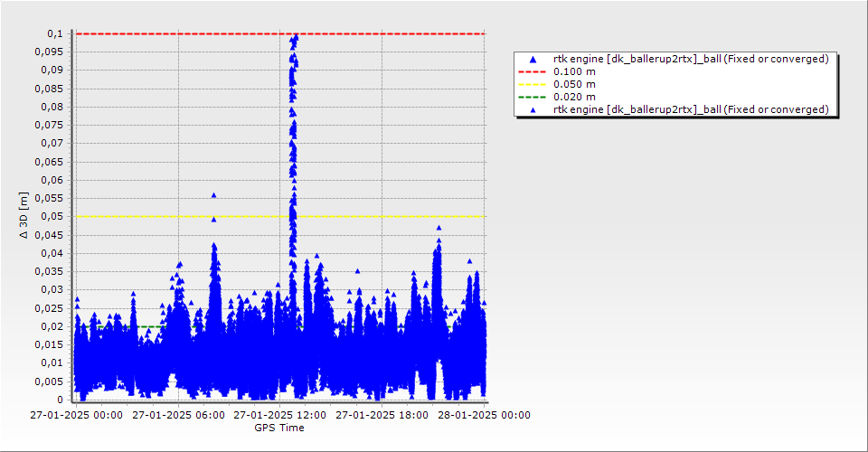Click the green dashed legend line sample
Image resolution: width=868 pixels, height=452 pixels.
532,98
